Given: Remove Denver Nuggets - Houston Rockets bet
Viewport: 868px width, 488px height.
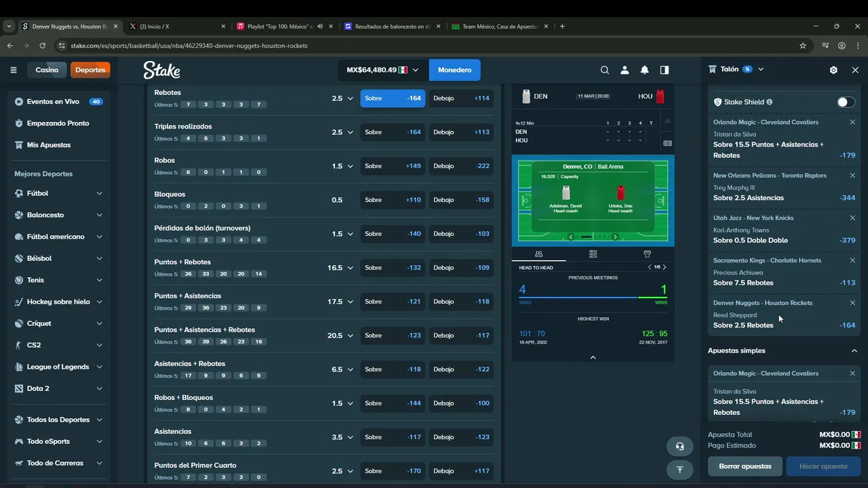Looking at the screenshot, I should 852,303.
